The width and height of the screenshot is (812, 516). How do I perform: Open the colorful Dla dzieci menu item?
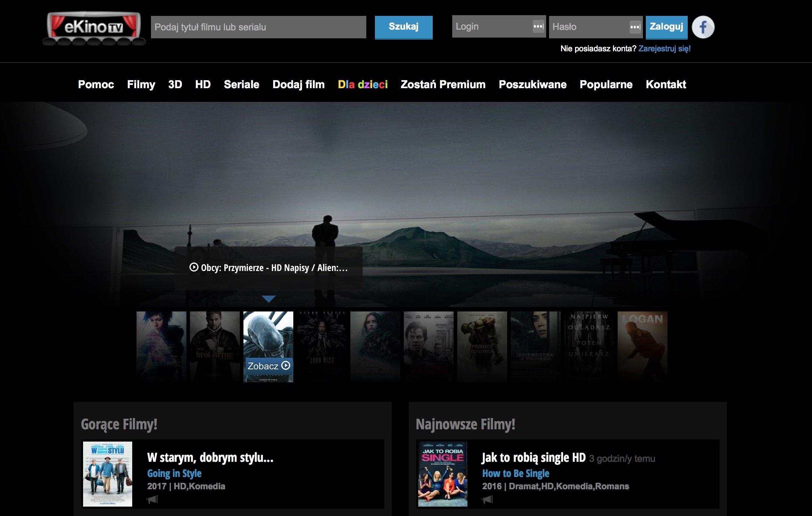[363, 84]
